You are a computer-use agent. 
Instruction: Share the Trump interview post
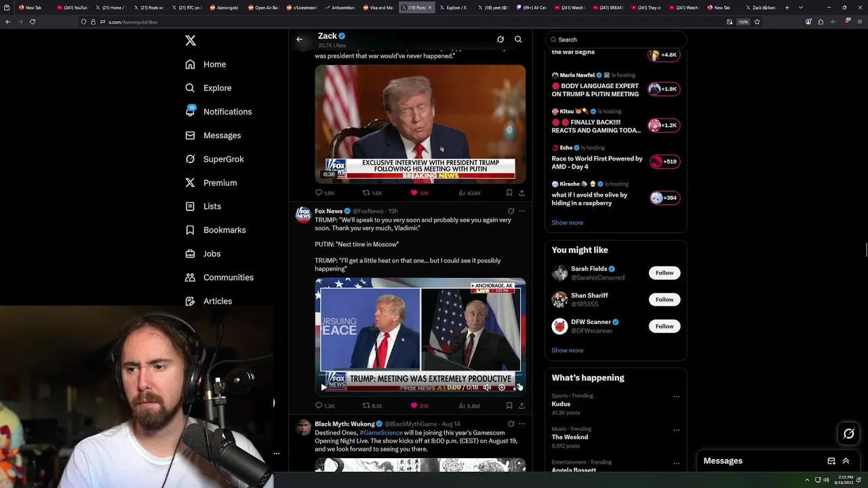coord(521,193)
